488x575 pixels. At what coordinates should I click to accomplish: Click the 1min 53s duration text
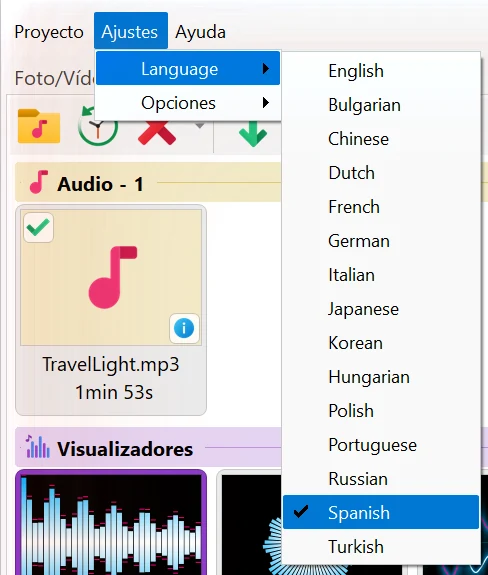point(114,392)
